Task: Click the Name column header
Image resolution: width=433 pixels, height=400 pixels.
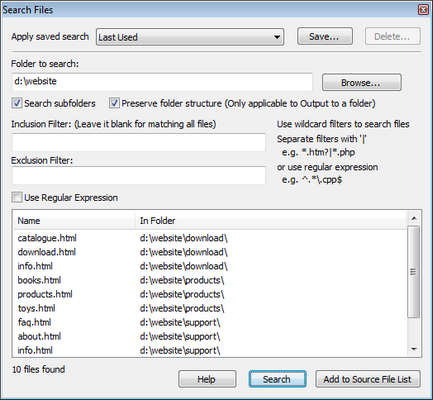Action: (74, 221)
